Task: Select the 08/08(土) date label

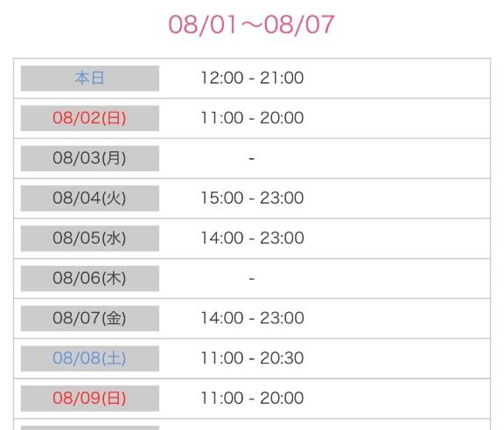Action: point(90,358)
